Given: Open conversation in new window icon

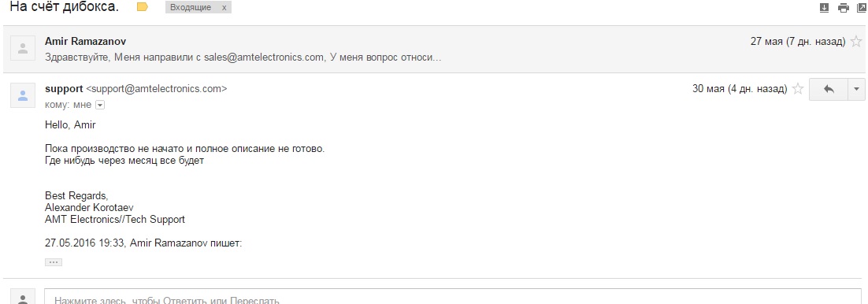Looking at the screenshot, I should pos(862,8).
